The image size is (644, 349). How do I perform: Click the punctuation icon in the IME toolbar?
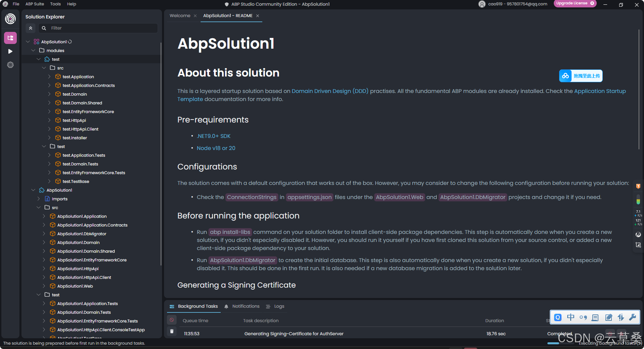coord(583,317)
